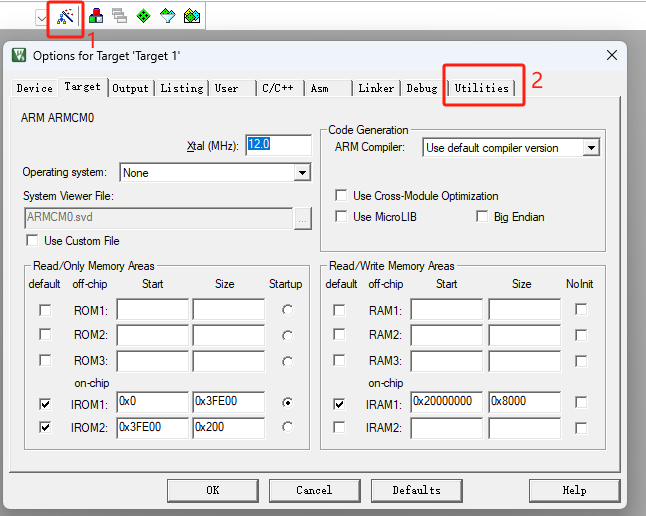Select ROM1 Startup radio button
The height and width of the screenshot is (516, 646).
[x=288, y=310]
